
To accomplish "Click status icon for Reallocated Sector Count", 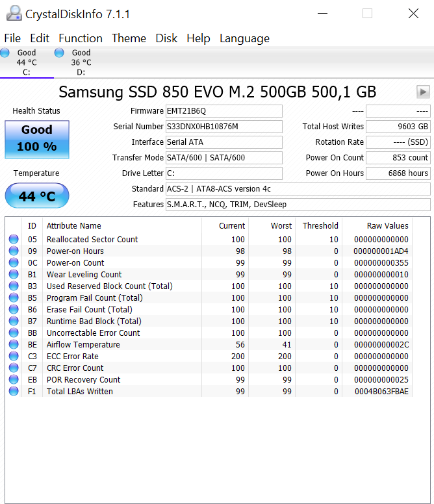I will click(x=14, y=239).
